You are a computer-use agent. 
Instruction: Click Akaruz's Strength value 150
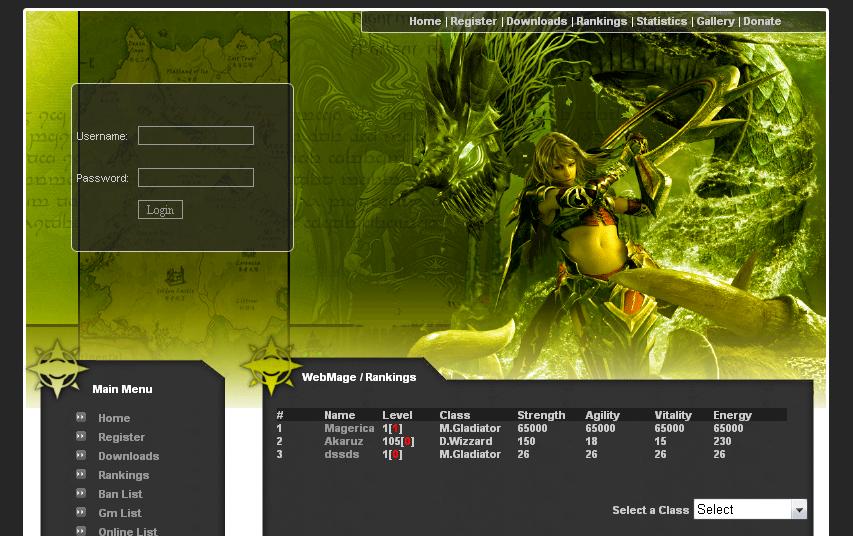526,441
